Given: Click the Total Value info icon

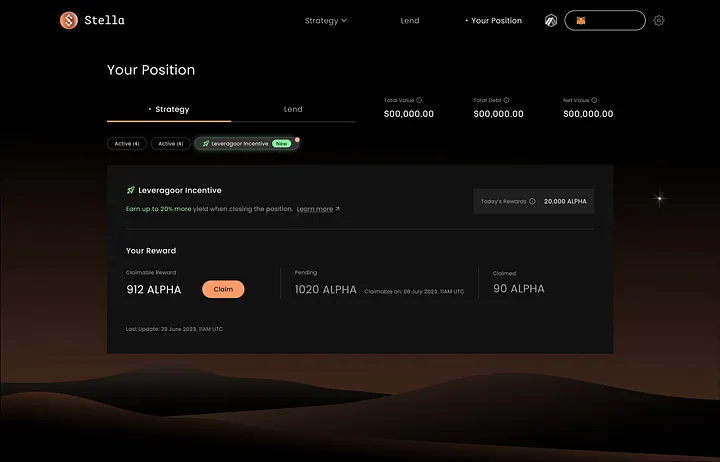Looking at the screenshot, I should [419, 100].
